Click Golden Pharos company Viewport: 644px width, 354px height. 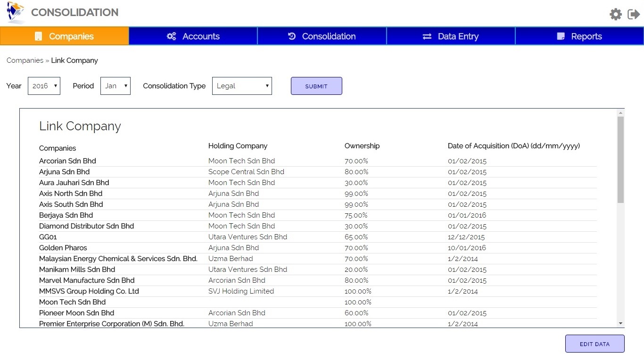pos(63,248)
